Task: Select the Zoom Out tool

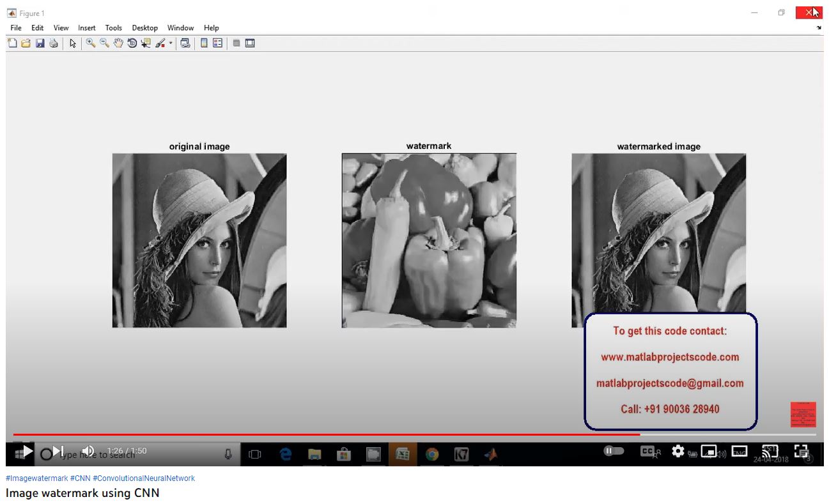Action: pos(104,43)
